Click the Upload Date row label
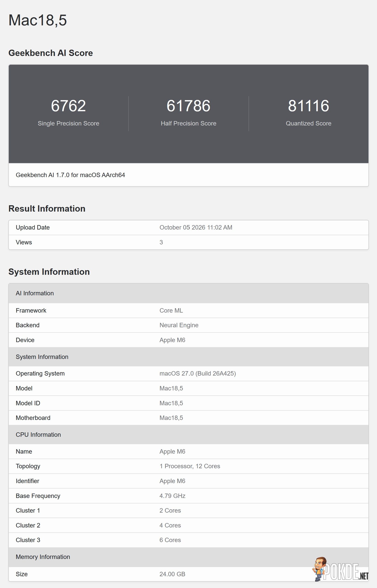This screenshot has height=588, width=377. tap(33, 227)
